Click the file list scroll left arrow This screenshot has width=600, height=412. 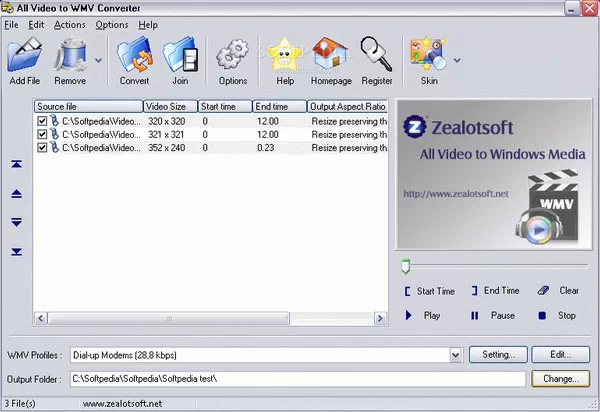tap(41, 318)
